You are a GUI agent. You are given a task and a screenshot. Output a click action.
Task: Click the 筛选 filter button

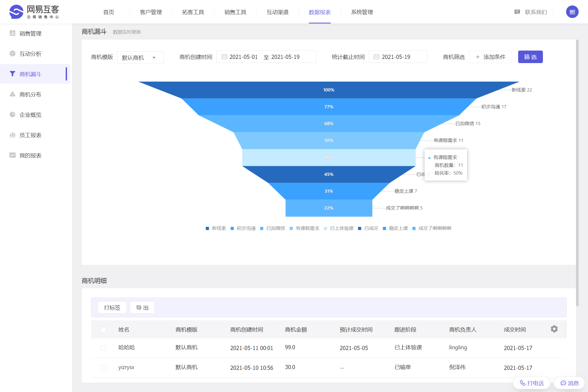530,57
